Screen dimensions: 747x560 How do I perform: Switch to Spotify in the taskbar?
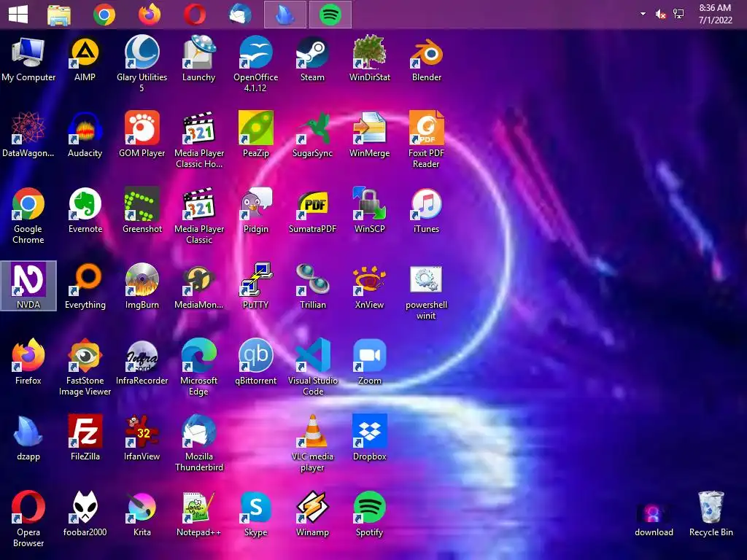click(330, 15)
